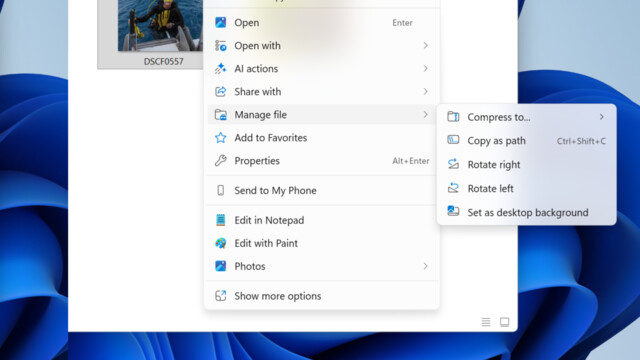Expand the AI actions submenu arrow
The image size is (640, 360).
coord(425,68)
